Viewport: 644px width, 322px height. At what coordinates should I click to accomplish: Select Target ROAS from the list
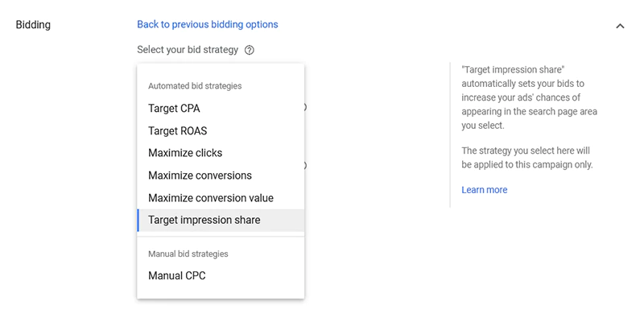pos(178,130)
